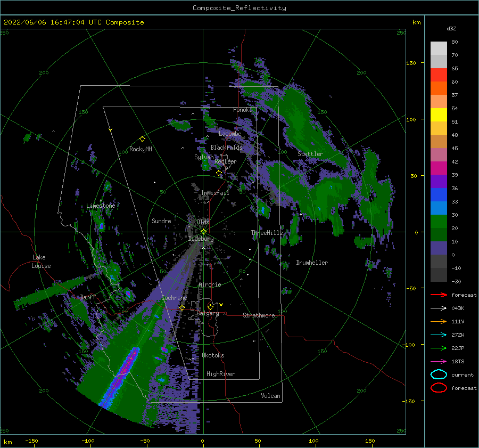479x448 pixels.
Task: Click the dBZ scale heading
Action: pyautogui.click(x=451, y=28)
